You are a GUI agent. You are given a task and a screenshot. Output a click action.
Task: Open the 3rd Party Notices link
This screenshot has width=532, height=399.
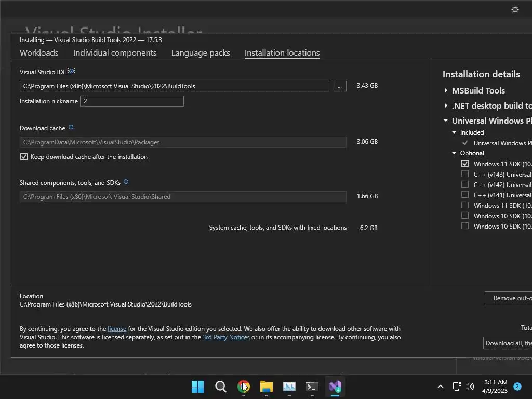point(226,337)
